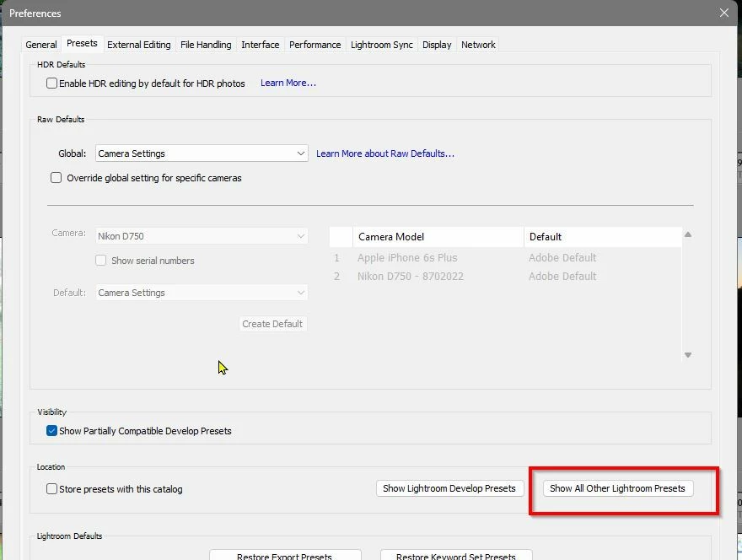This screenshot has height=560, width=742.
Task: Click Show All Other Lightroom Presets button
Action: pos(617,488)
